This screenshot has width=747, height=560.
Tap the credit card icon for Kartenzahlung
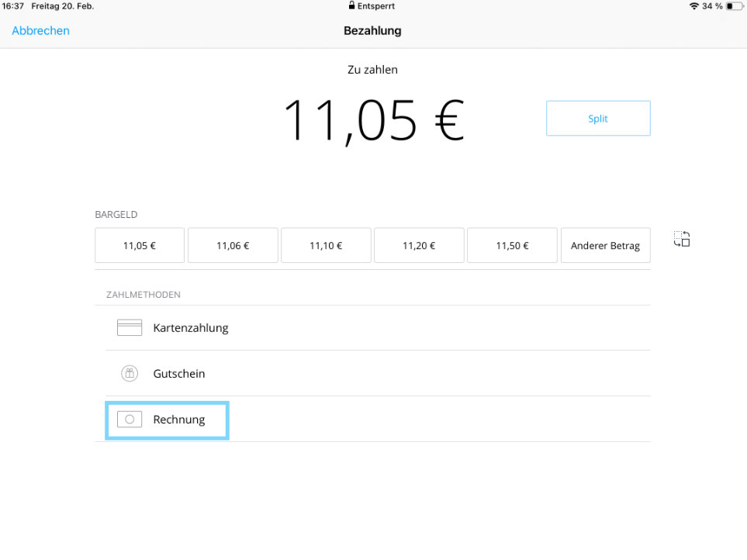[x=130, y=327]
